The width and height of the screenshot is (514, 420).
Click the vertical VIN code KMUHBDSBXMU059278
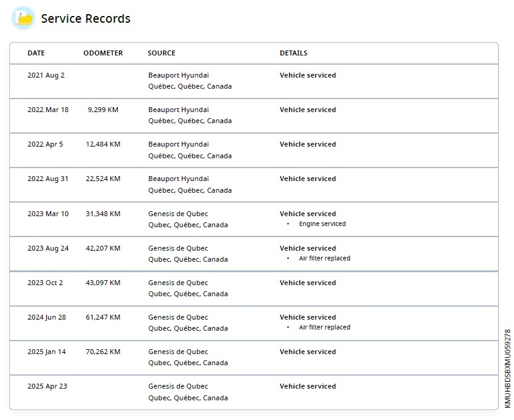507,368
